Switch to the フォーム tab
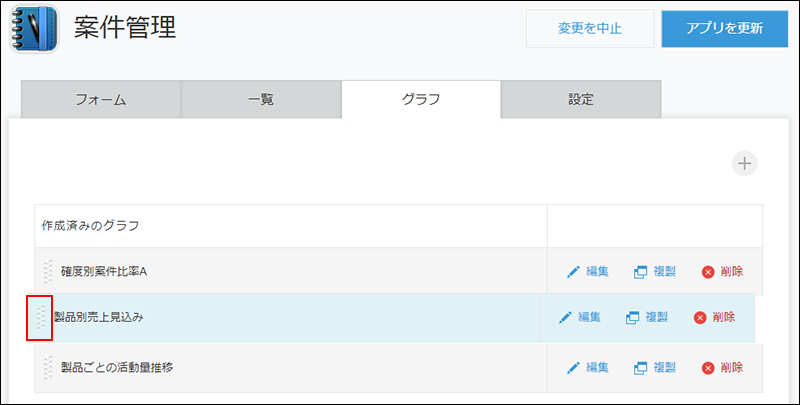800x405 pixels. click(100, 99)
